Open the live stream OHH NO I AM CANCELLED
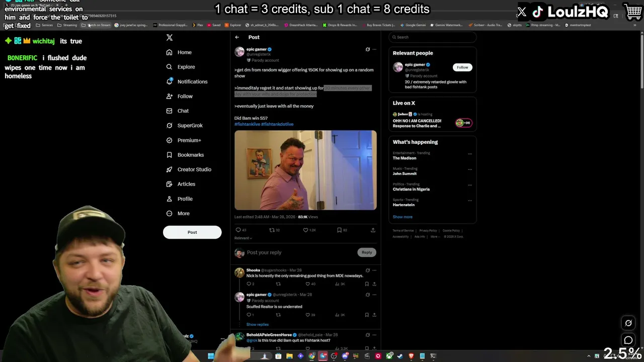 tap(432, 121)
